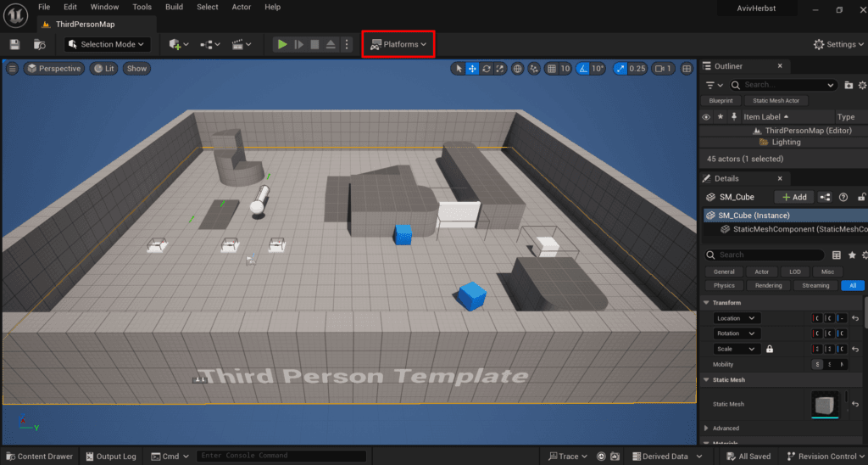Open the Outliner filter dropdown

714,85
